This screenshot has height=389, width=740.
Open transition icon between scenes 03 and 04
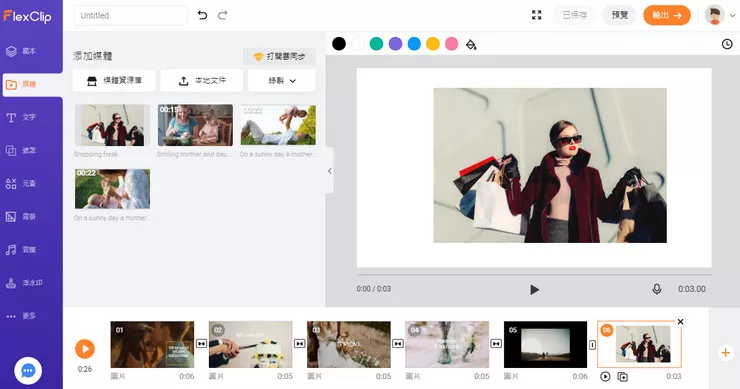pyautogui.click(x=398, y=344)
